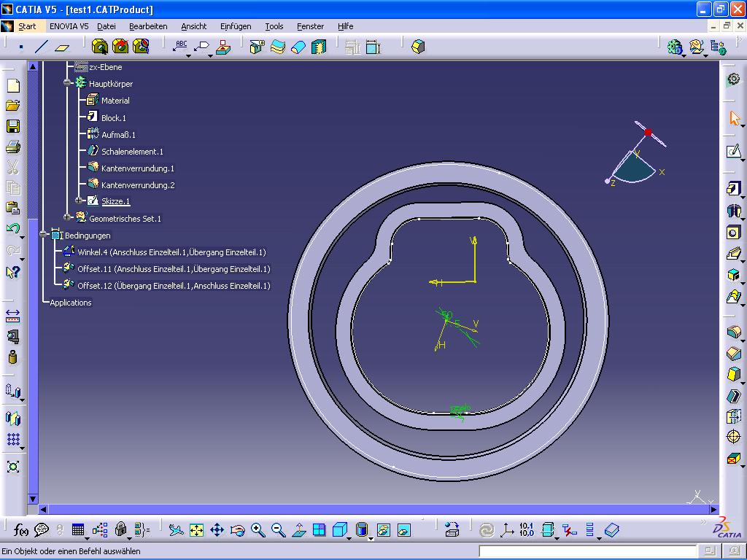
Task: Click the Pad icon in right toolbar
Action: 734,189
